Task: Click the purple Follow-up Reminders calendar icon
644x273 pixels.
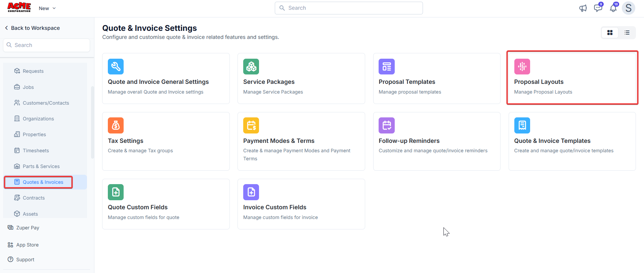Action: click(x=387, y=125)
